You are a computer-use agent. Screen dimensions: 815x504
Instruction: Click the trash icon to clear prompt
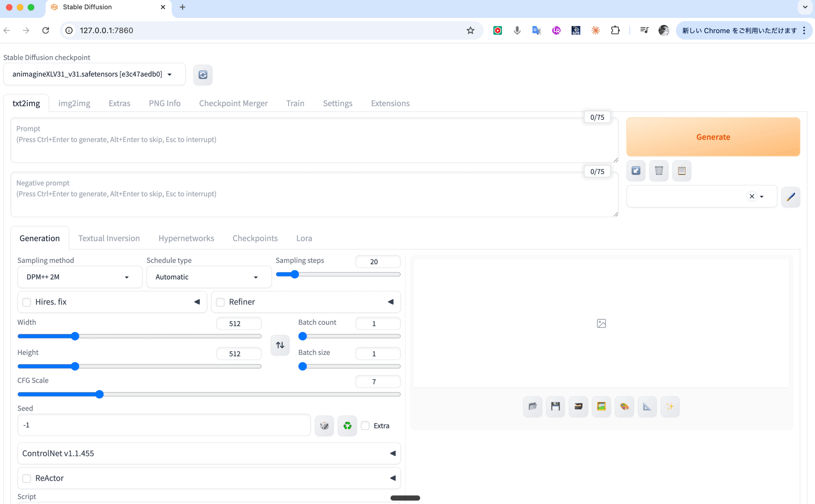pyautogui.click(x=659, y=171)
